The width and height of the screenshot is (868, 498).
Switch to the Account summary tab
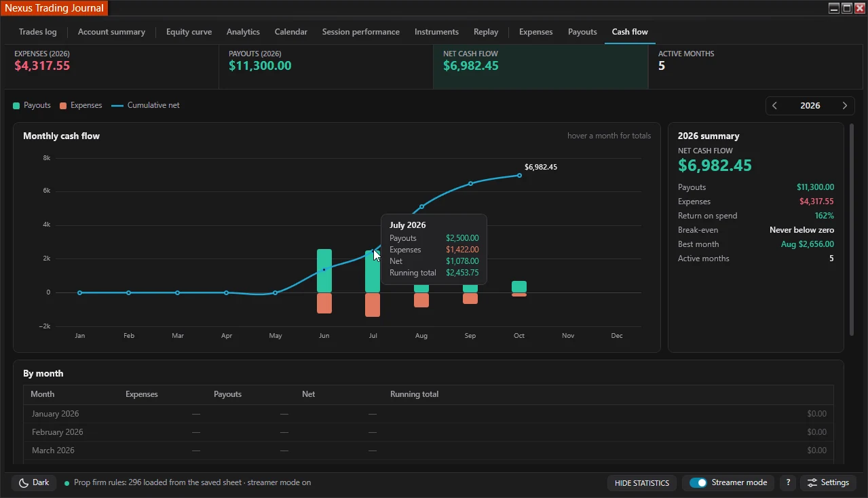tap(111, 32)
